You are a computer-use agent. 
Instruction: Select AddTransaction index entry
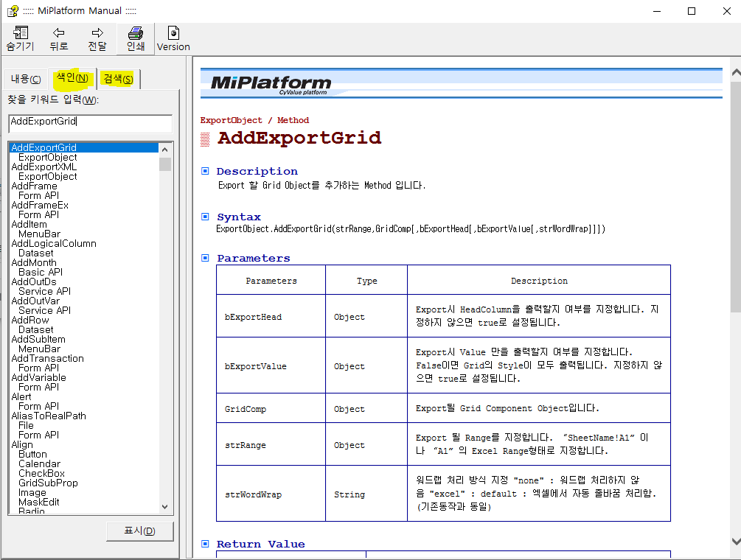click(47, 358)
